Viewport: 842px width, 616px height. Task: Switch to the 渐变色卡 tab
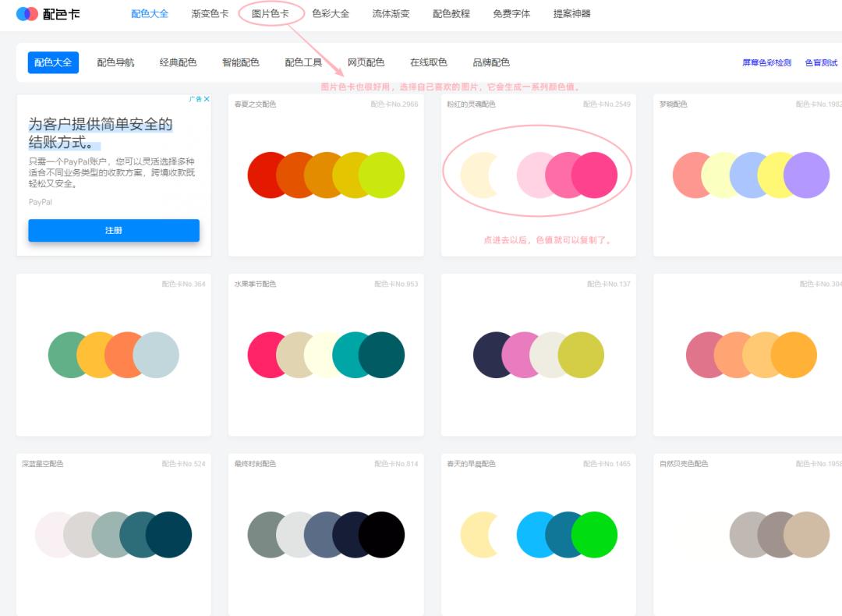[x=210, y=13]
